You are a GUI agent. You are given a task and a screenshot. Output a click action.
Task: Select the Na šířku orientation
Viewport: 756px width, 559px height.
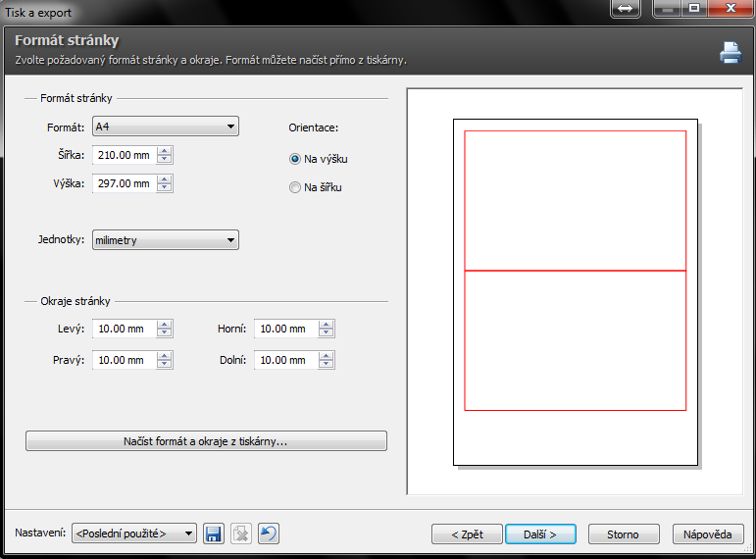(295, 187)
